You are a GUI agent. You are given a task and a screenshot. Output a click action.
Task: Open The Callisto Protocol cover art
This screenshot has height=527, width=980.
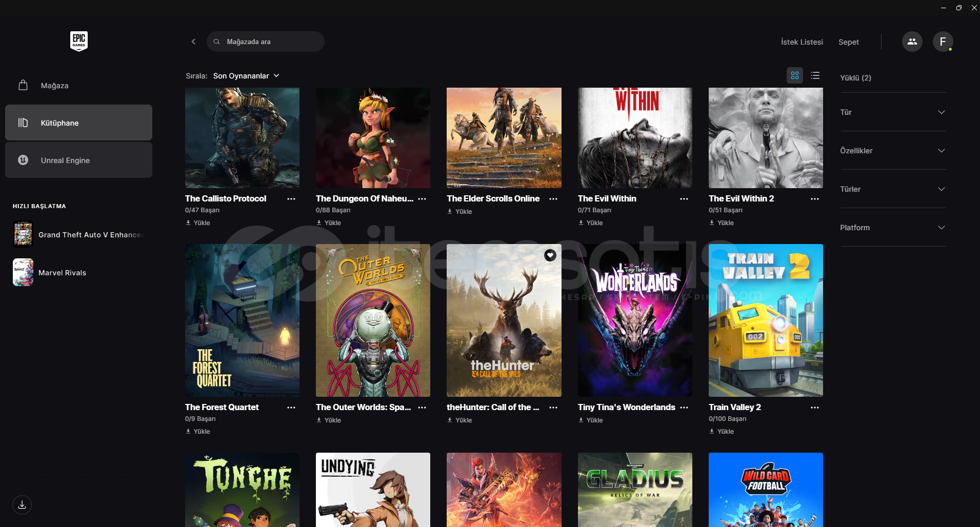tap(242, 138)
